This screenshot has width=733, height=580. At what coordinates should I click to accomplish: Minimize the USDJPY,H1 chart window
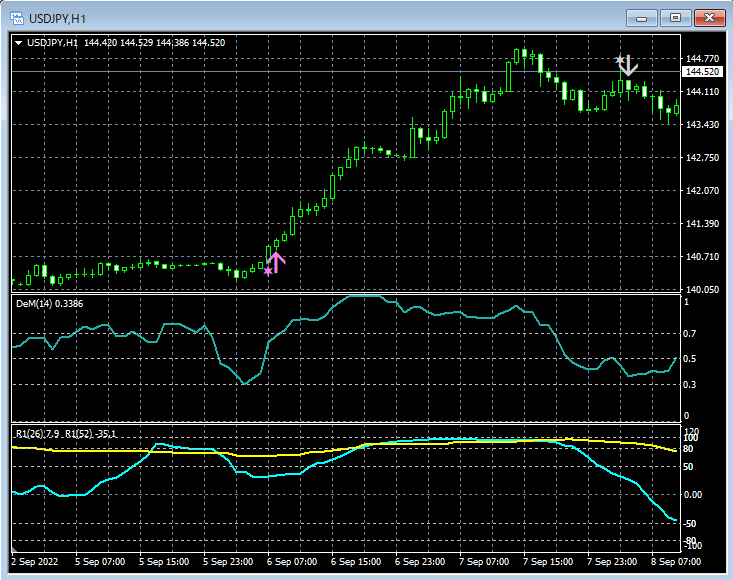coord(641,17)
